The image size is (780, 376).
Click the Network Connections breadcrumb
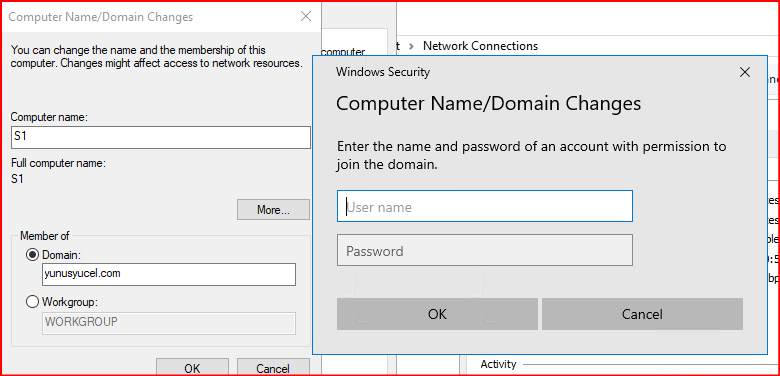[x=480, y=46]
